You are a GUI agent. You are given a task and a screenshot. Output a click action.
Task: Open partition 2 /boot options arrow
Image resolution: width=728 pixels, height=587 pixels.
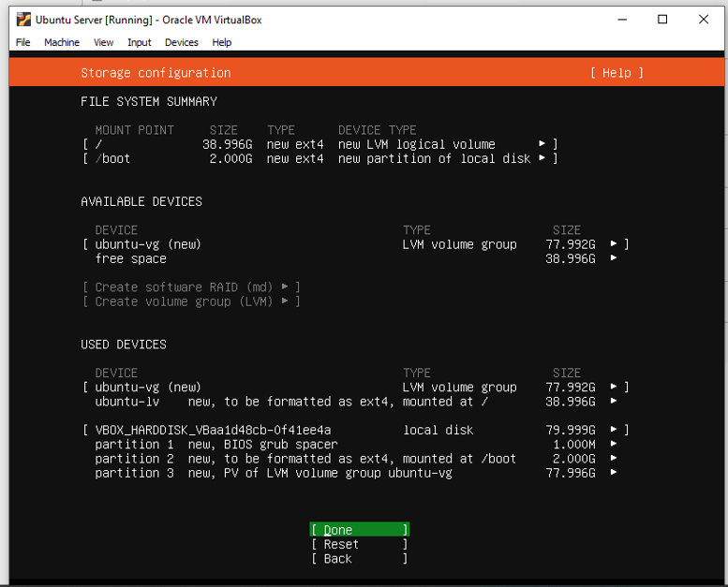coord(614,459)
